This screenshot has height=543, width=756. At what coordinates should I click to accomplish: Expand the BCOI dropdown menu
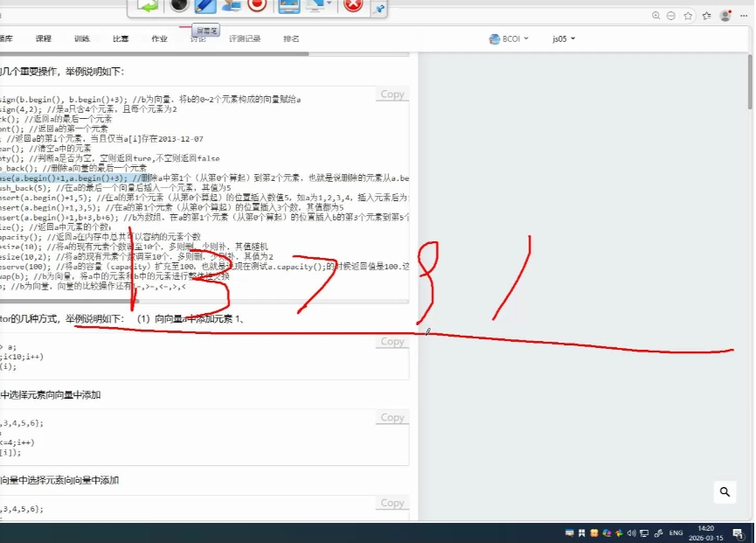(510, 39)
